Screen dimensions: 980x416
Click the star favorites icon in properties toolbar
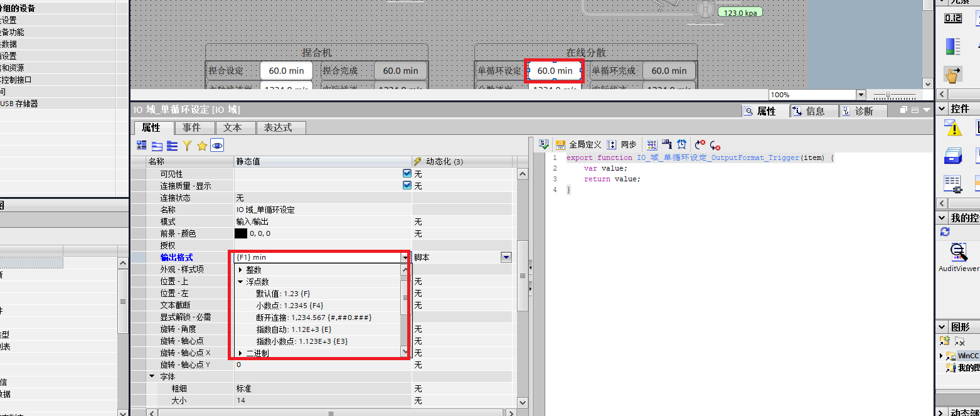click(x=202, y=146)
